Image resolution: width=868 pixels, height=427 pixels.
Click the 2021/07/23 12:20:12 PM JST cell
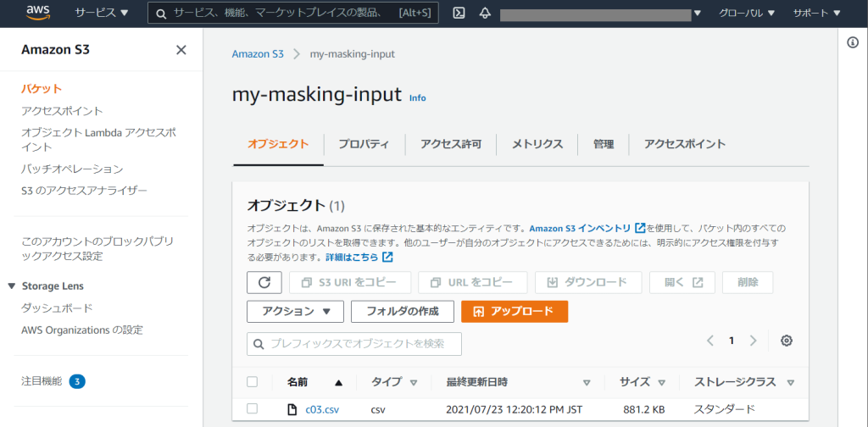coord(514,410)
